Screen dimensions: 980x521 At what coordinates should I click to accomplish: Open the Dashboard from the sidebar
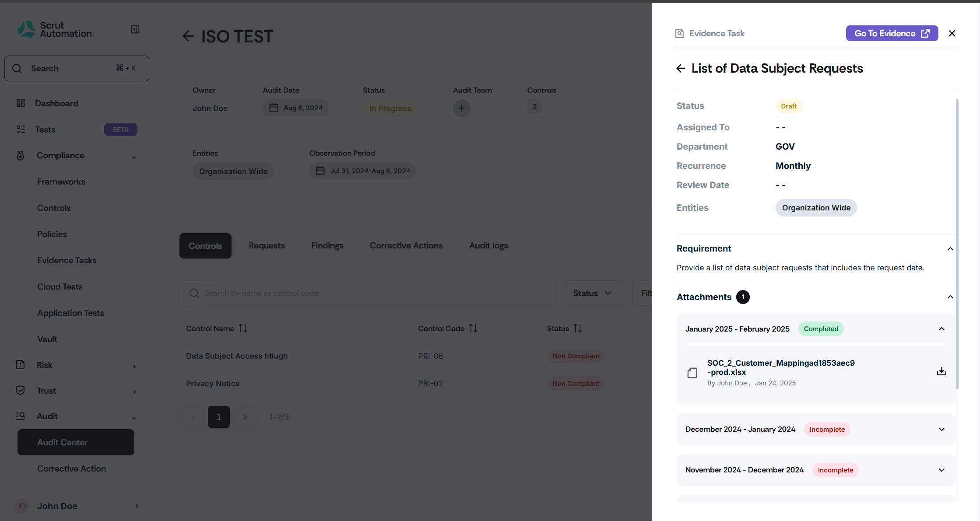[x=56, y=103]
